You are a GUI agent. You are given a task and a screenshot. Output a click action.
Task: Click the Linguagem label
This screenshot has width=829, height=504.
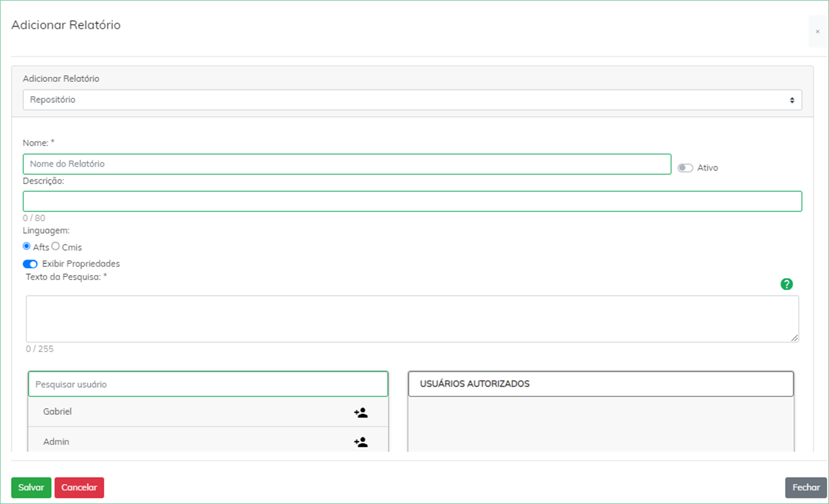[46, 231]
